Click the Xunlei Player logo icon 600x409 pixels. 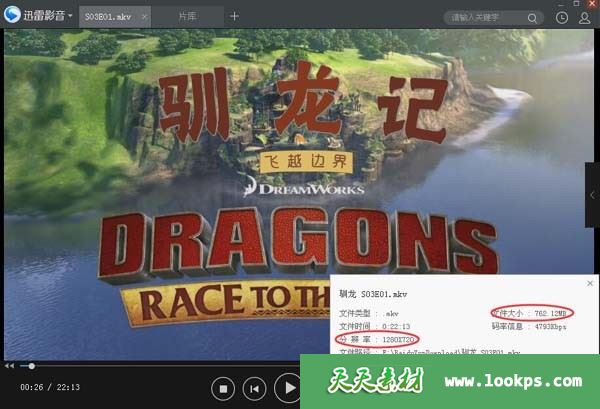click(12, 15)
